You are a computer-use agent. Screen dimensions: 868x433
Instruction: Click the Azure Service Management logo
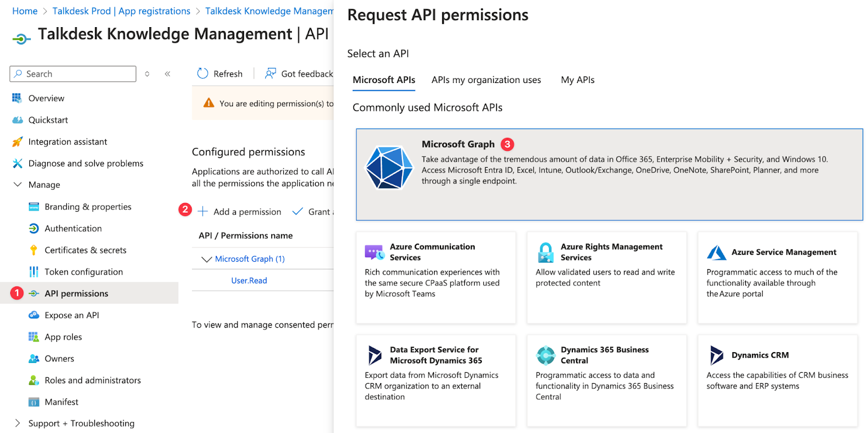pos(716,252)
